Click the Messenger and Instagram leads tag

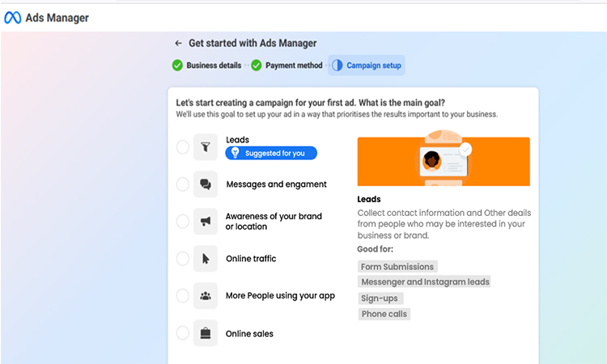(x=424, y=281)
